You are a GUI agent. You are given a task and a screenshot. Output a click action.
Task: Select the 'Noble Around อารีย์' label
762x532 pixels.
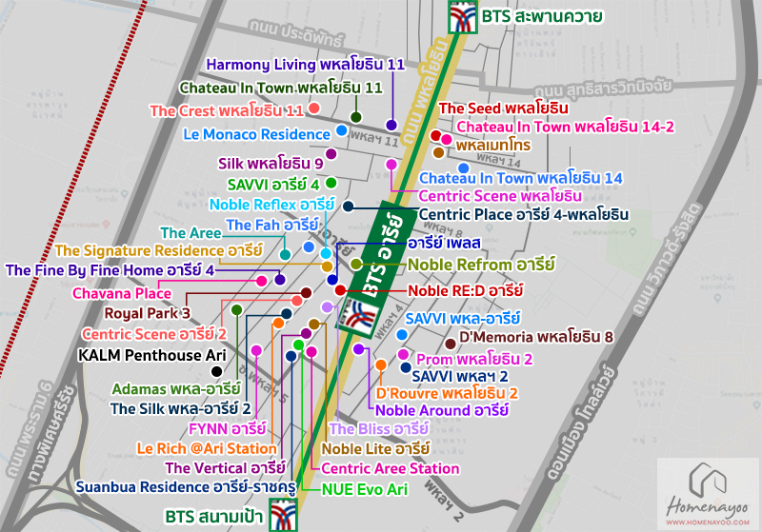pyautogui.click(x=442, y=410)
